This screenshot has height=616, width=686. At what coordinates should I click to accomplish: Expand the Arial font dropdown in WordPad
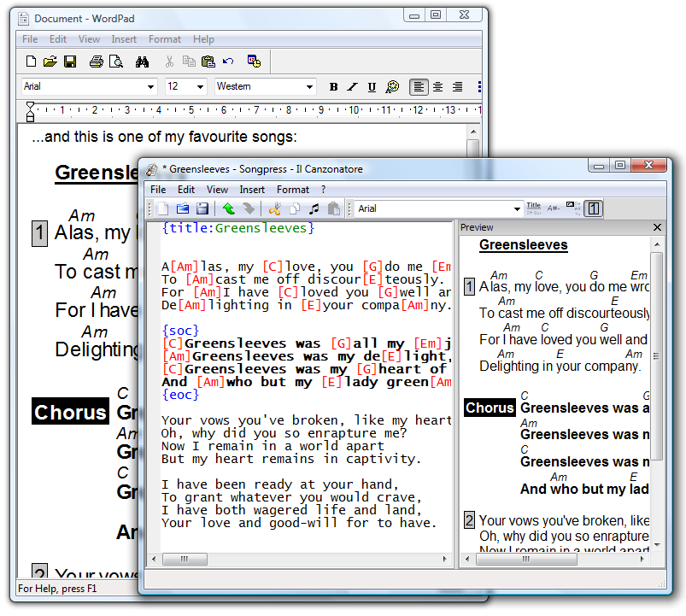coord(150,86)
